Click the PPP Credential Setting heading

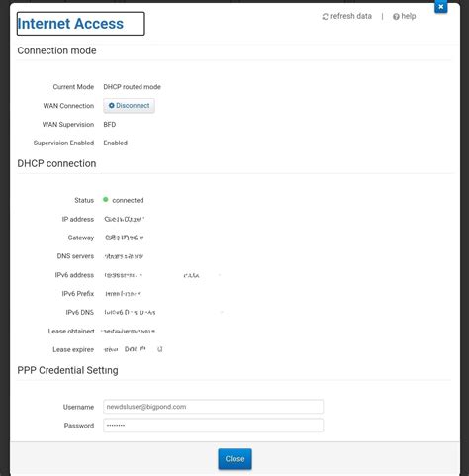tap(67, 370)
